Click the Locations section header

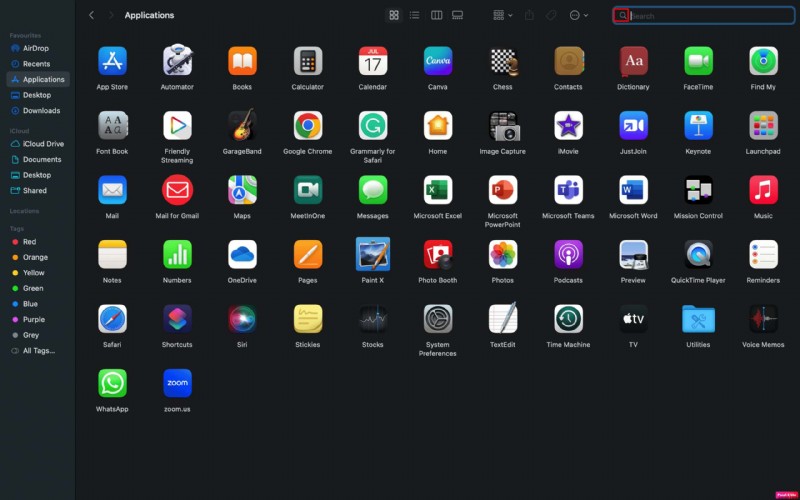[x=24, y=211]
